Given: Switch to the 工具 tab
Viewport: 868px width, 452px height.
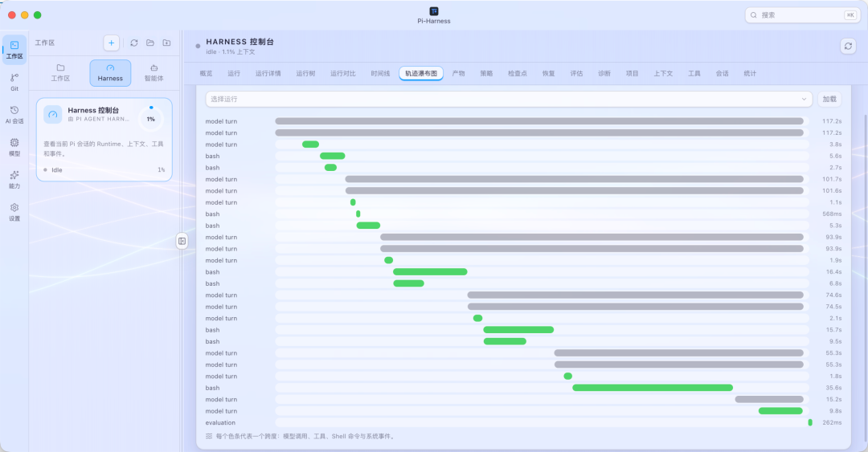Looking at the screenshot, I should tap(694, 74).
